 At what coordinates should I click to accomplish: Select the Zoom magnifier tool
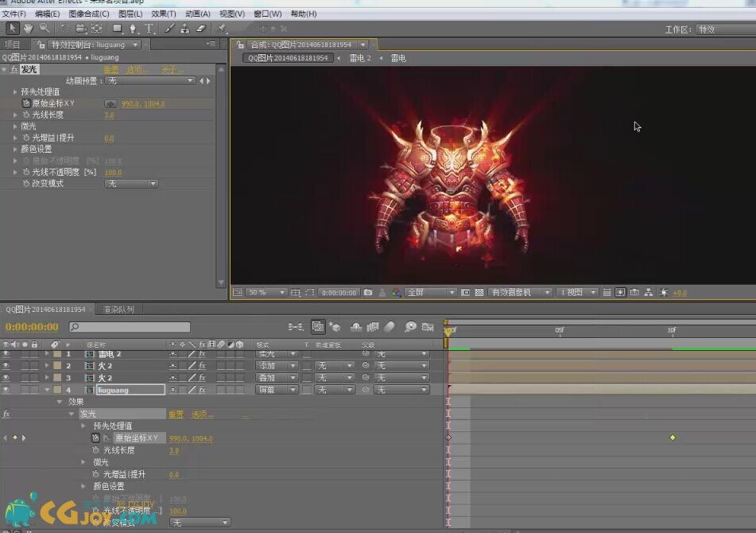point(45,29)
